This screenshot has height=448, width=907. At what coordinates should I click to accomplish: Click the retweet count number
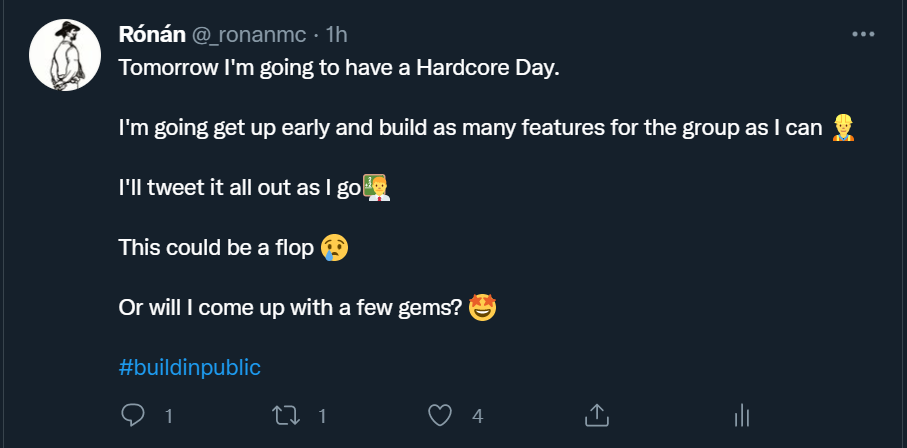(322, 415)
